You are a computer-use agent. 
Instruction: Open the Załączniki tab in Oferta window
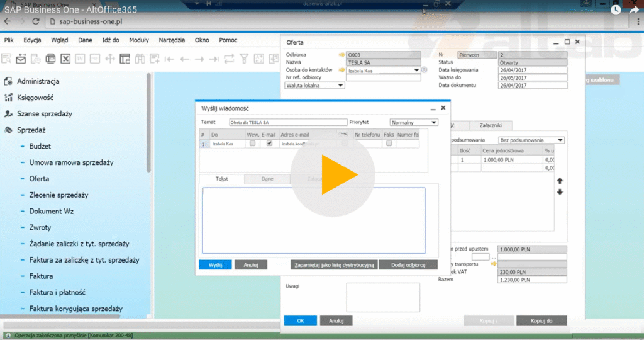[491, 125]
